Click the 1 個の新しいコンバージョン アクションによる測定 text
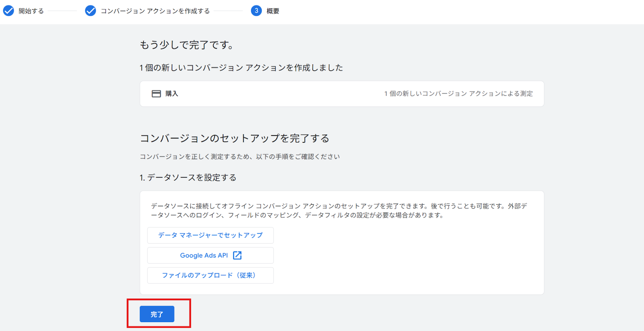Viewport: 644px width, 331px height. pos(458,94)
